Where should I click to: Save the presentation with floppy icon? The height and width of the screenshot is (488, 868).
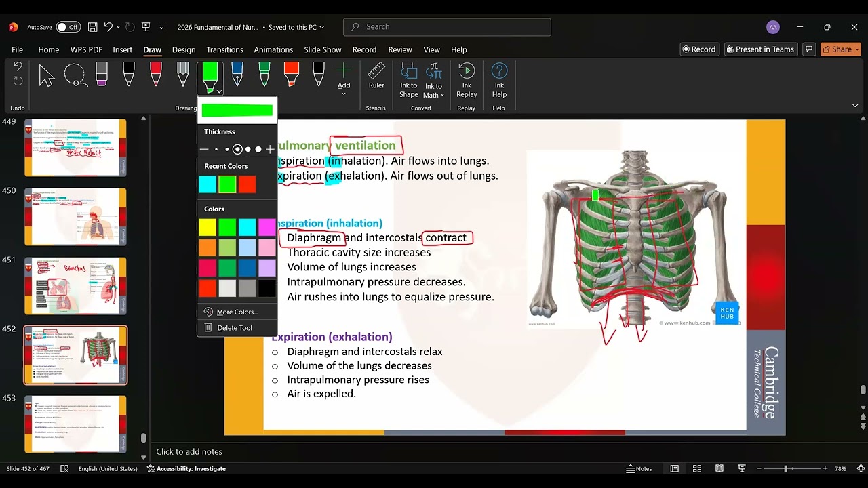point(93,27)
